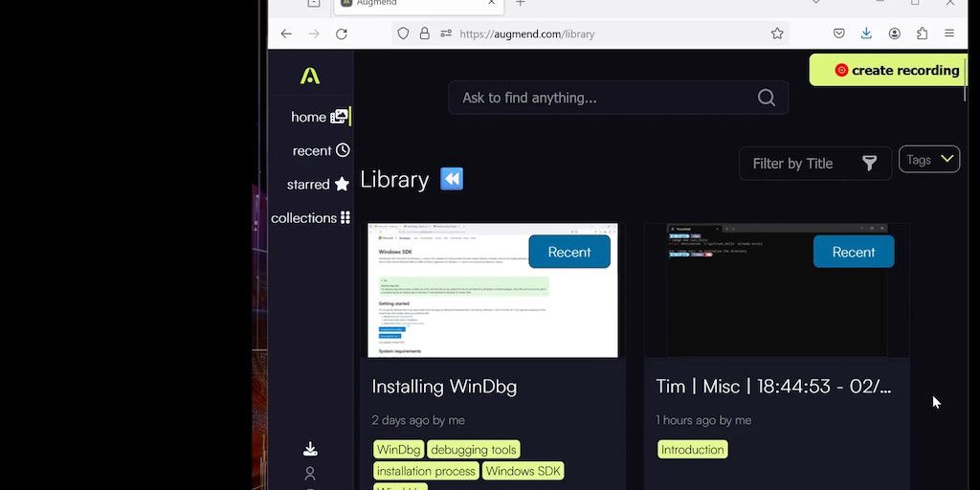Open a new browser tab
Image resolution: width=980 pixels, height=490 pixels.
(x=520, y=3)
